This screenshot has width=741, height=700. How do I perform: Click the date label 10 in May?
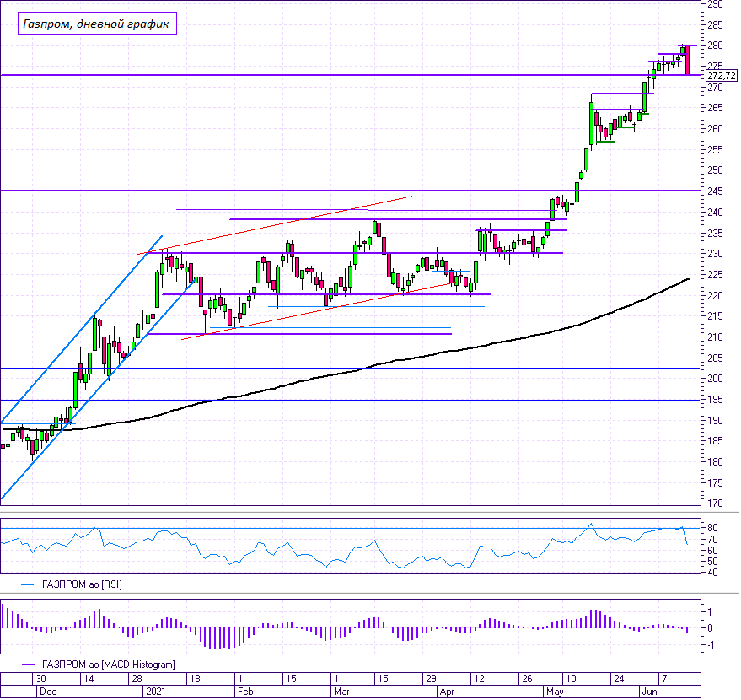pos(571,679)
